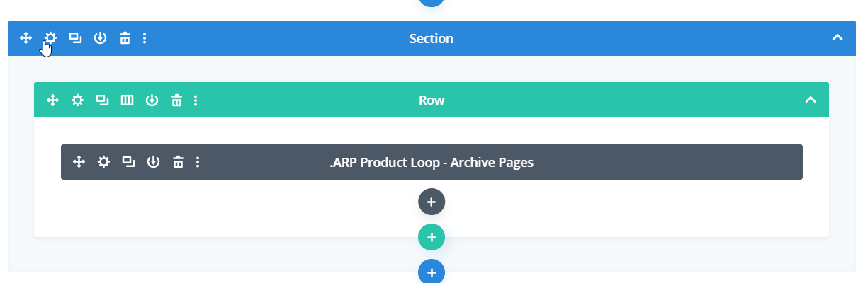Click the Row move handle icon
This screenshot has width=868, height=283.
pyautogui.click(x=52, y=100)
